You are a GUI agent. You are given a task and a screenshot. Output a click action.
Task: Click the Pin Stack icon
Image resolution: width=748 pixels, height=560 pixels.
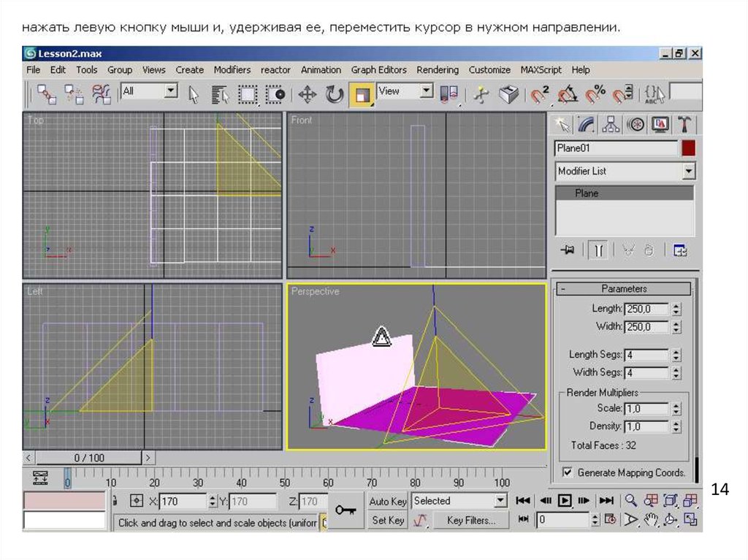pyautogui.click(x=567, y=250)
